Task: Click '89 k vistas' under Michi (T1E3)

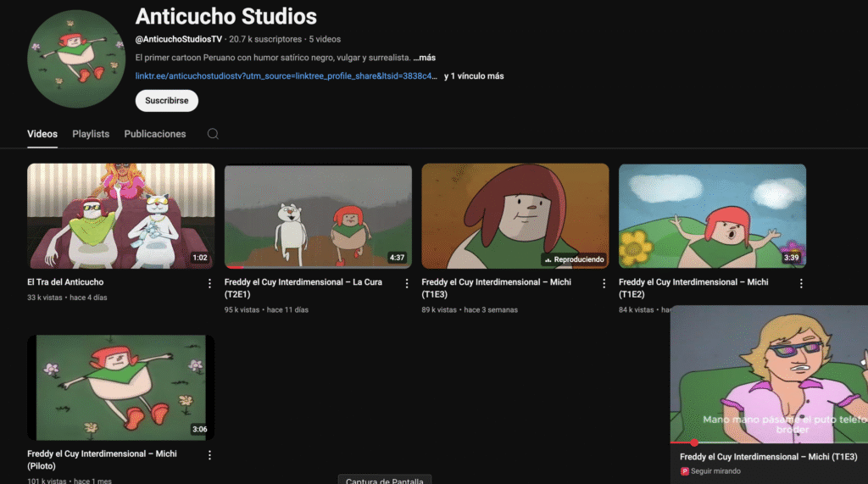Action: tap(439, 309)
